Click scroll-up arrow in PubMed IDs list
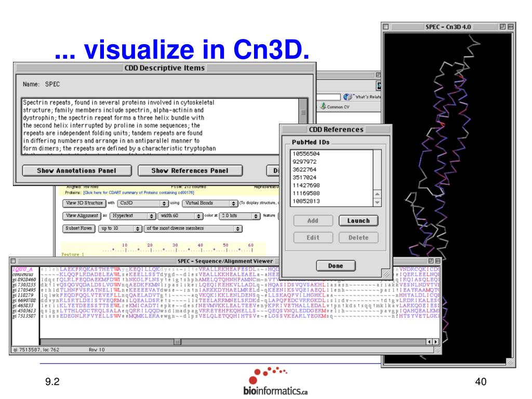Screen dimensions: 532x399 click(x=377, y=194)
